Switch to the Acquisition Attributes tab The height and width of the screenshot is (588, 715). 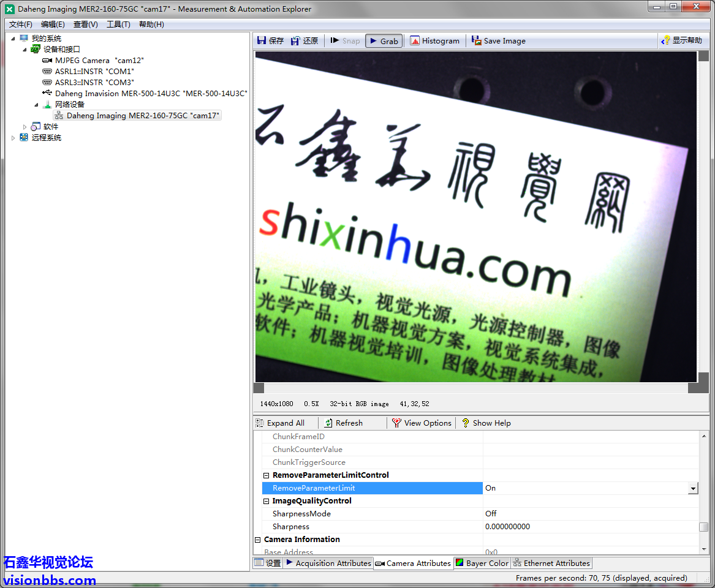[328, 563]
